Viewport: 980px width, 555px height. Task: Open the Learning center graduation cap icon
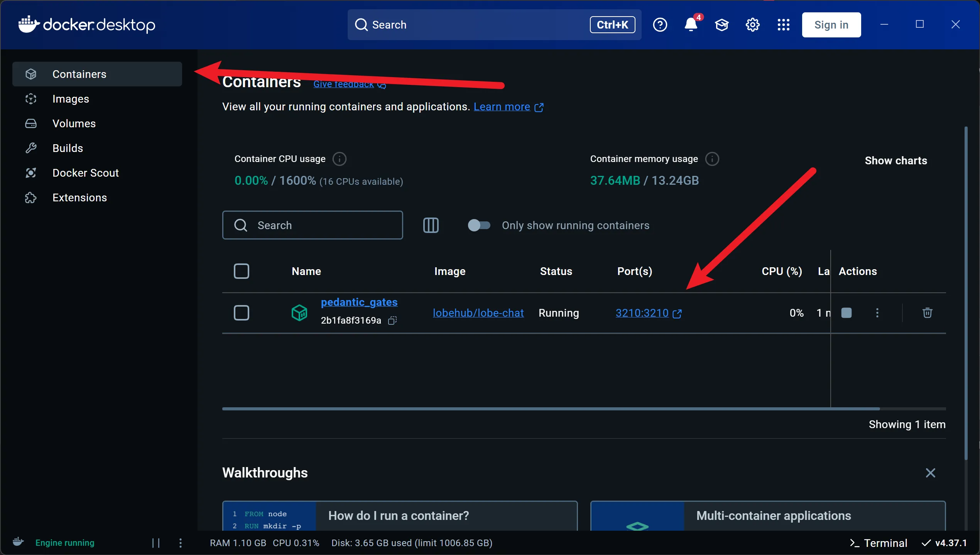721,25
